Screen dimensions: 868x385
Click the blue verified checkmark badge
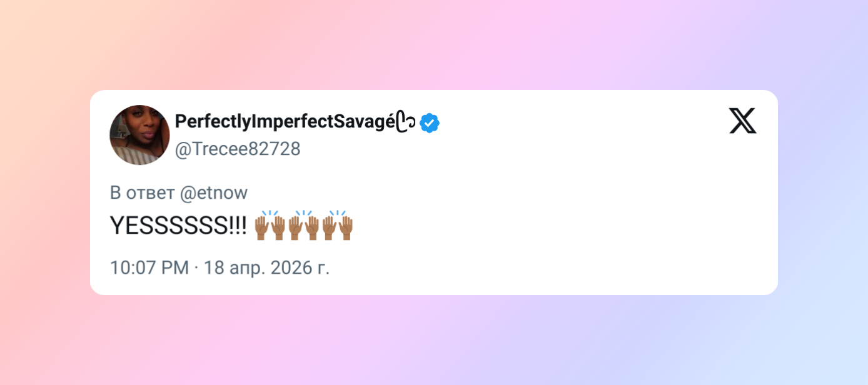(x=430, y=123)
